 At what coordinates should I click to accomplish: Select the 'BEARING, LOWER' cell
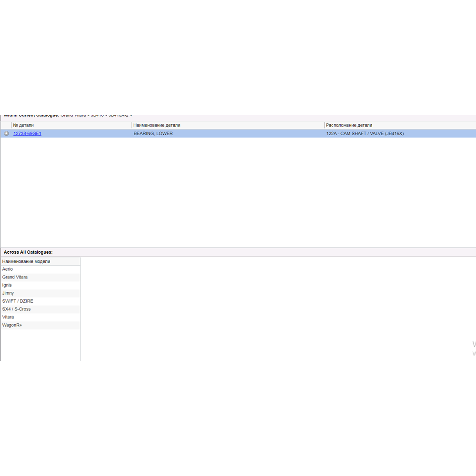pos(153,134)
